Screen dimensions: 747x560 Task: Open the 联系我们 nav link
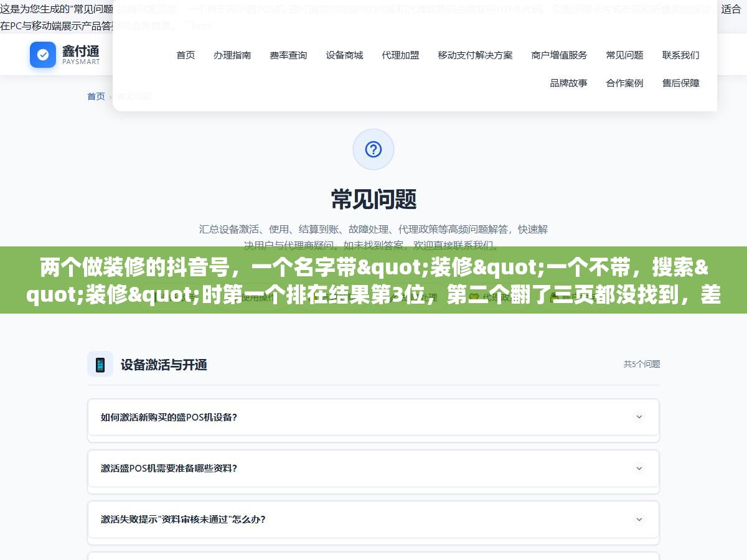pos(680,55)
